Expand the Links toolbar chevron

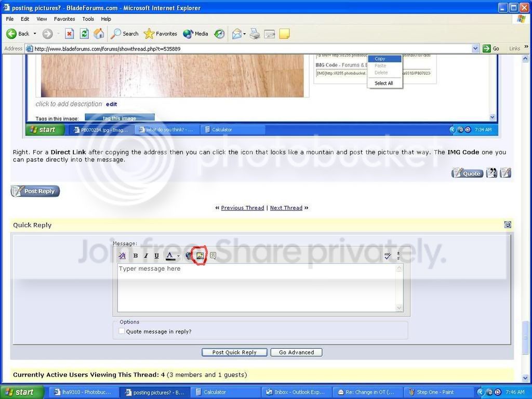526,47
